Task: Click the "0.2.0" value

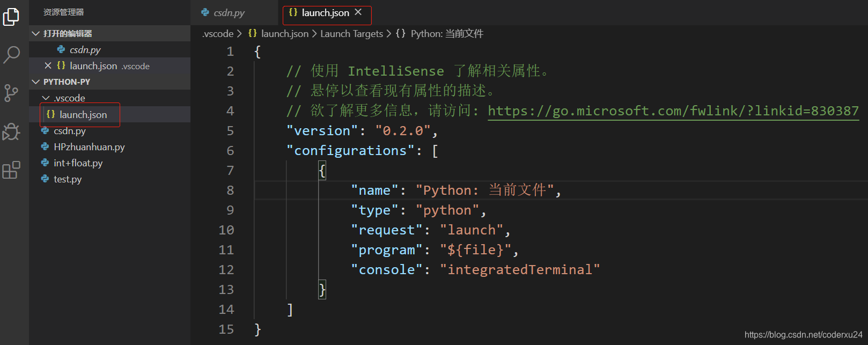Action: (403, 131)
